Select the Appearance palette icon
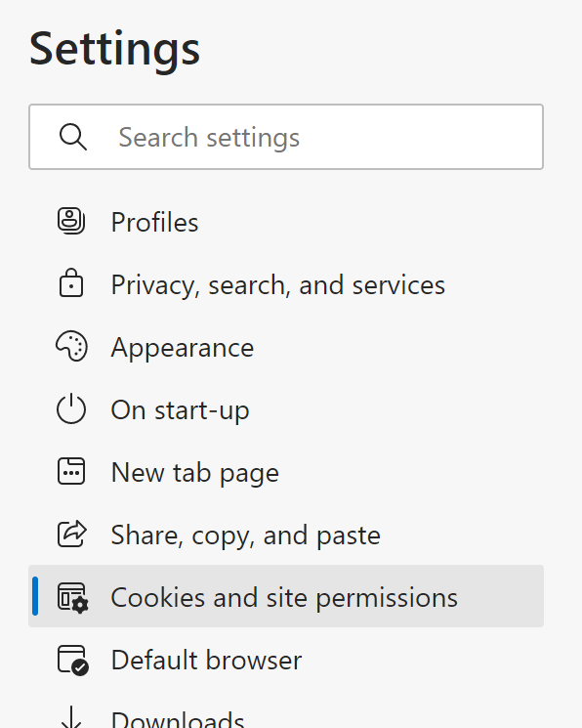Image resolution: width=582 pixels, height=728 pixels. [71, 346]
